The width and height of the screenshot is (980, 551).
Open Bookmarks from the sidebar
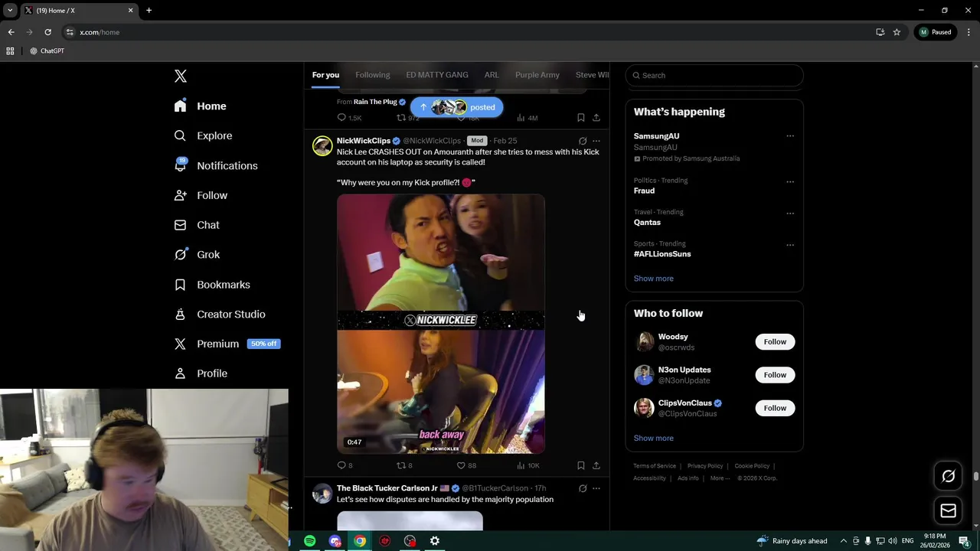point(212,285)
